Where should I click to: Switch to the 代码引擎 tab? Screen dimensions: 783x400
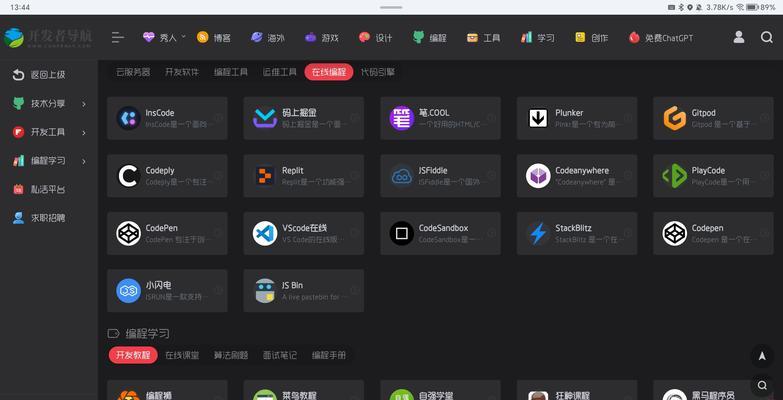pyautogui.click(x=378, y=72)
